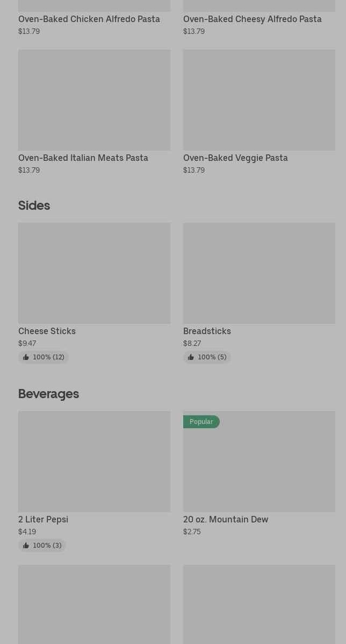This screenshot has height=644, width=346.
Task: Open the 2 Liter Pepsi photo
Action: 94,462
